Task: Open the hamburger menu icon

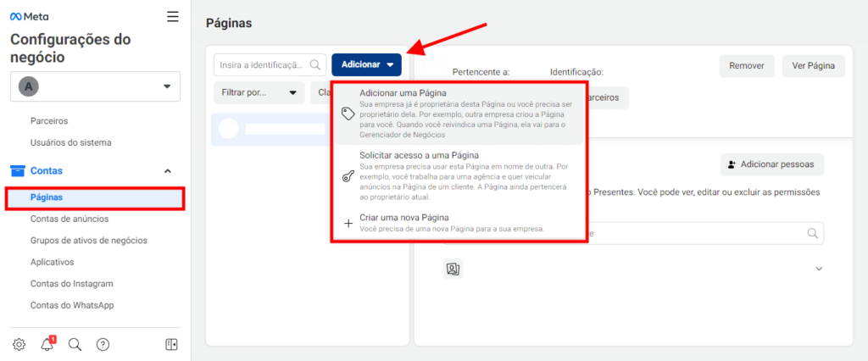Action: (173, 17)
